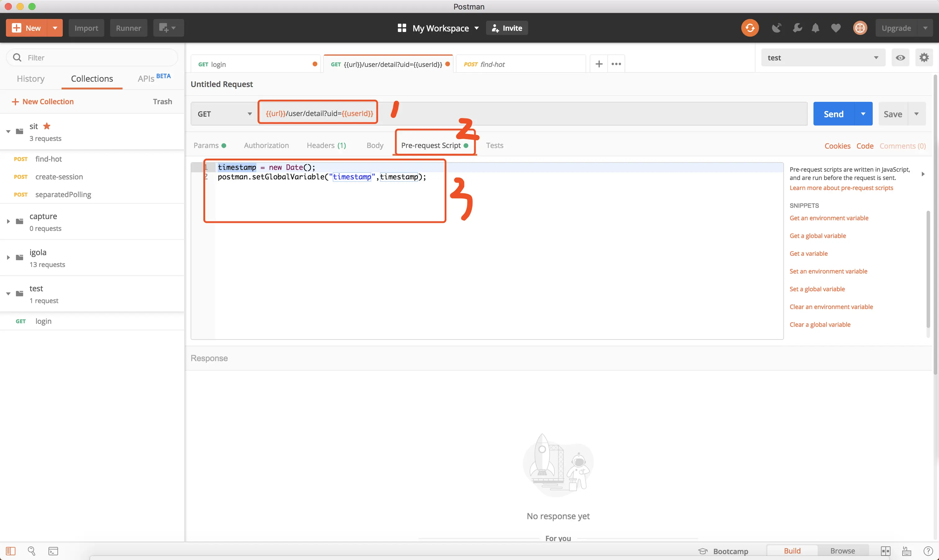The width and height of the screenshot is (939, 560).
Task: Open settings via the wrench icon
Action: pos(797,28)
